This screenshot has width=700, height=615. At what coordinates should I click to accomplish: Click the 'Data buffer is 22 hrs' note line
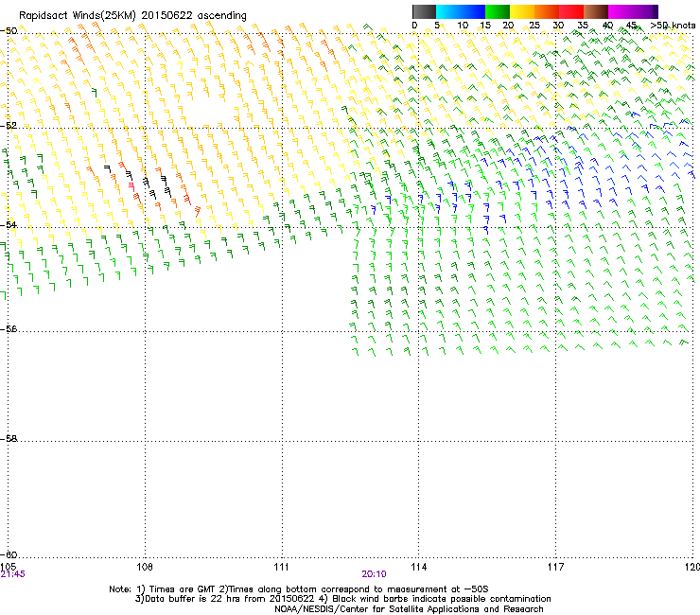pos(342,599)
